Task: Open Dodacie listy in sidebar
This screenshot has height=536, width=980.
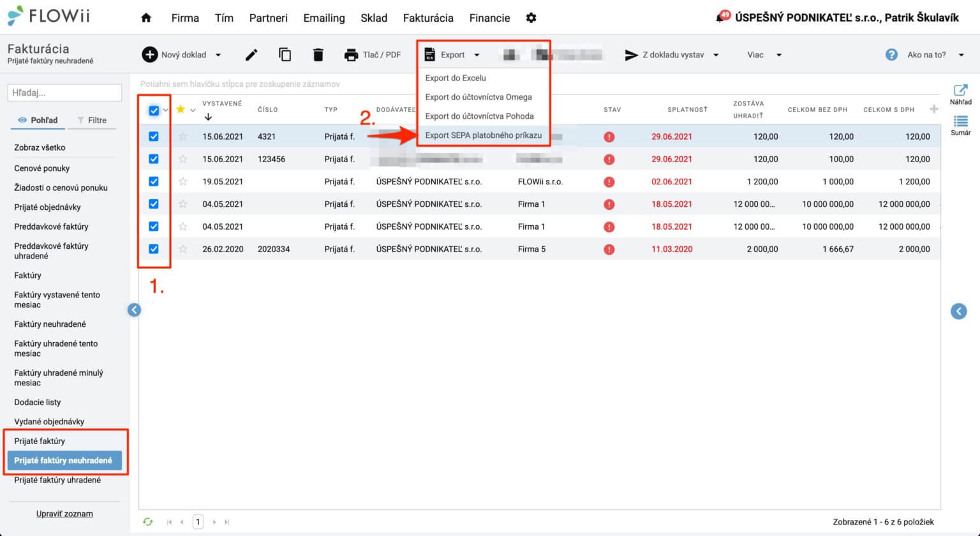Action: point(38,402)
